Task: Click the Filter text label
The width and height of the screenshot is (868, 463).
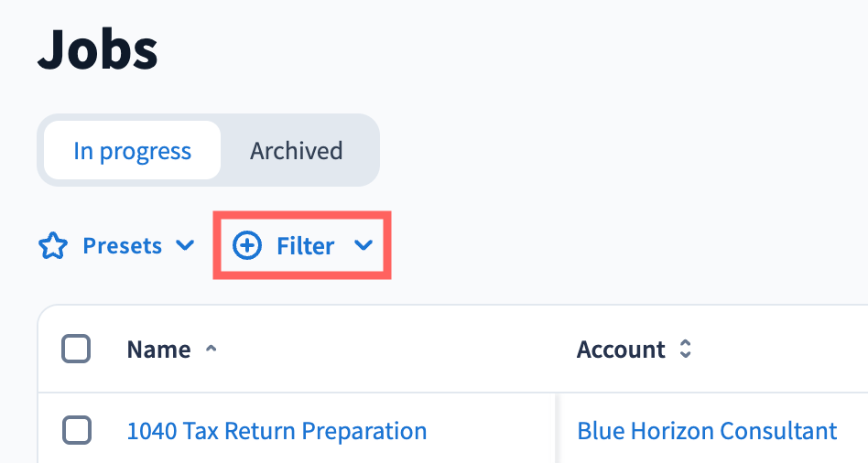Action: point(306,245)
